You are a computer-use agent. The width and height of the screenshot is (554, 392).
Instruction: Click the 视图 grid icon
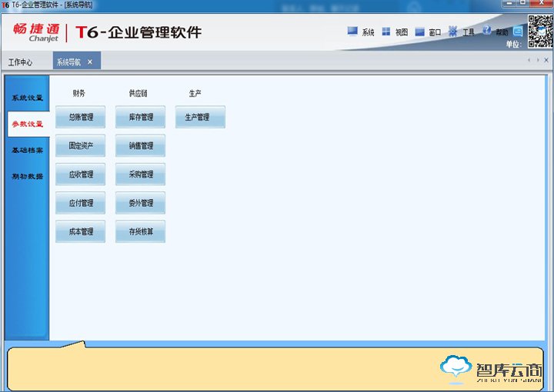click(x=386, y=32)
